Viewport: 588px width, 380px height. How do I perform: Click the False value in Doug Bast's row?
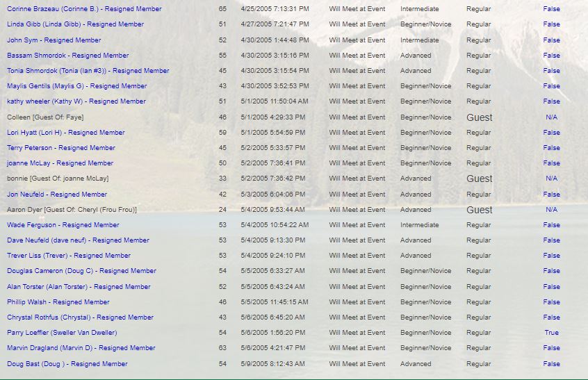coord(551,364)
